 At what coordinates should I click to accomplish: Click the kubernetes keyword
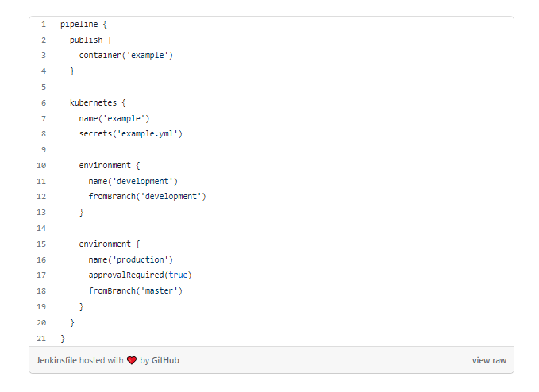[93, 102]
